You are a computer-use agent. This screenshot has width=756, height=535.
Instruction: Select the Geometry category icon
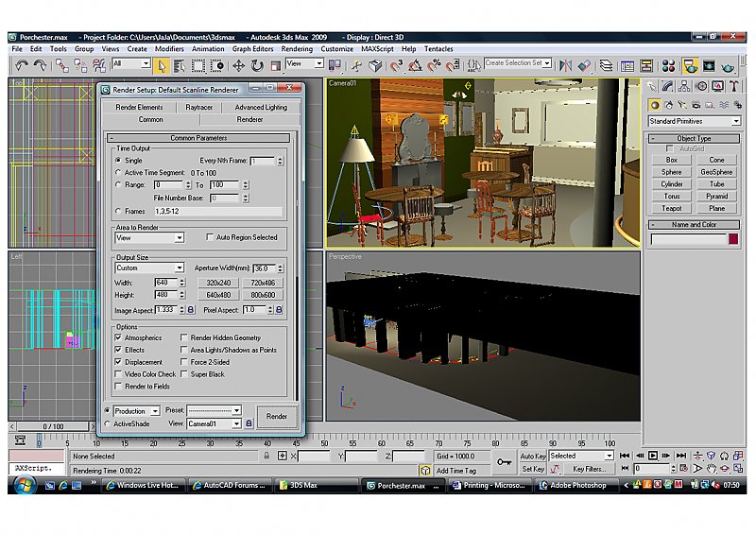pos(654,105)
